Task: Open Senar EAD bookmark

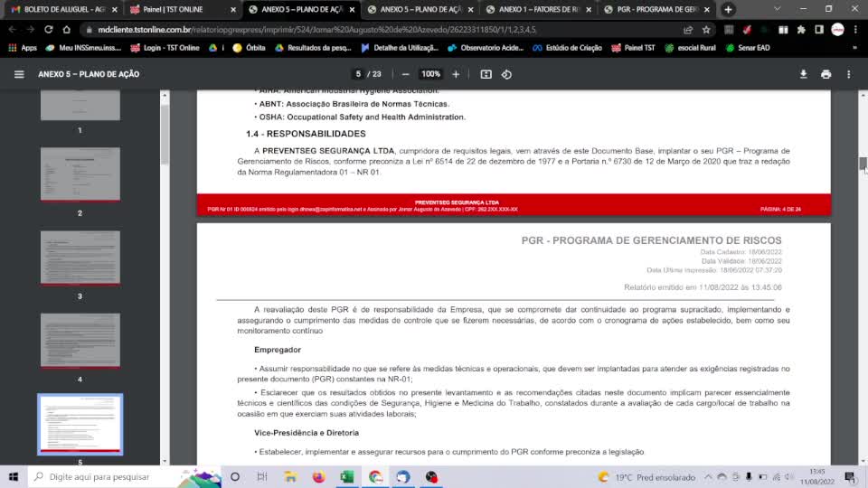Action: (x=748, y=48)
